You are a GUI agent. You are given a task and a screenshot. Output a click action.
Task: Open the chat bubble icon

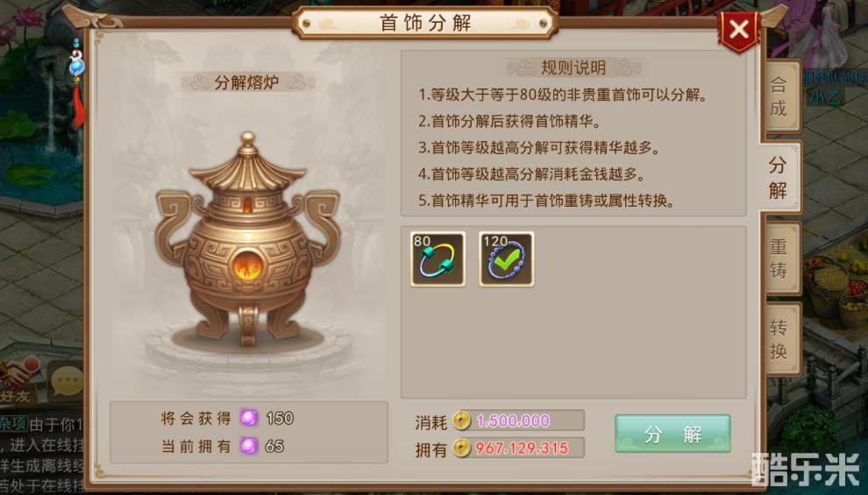tap(66, 381)
